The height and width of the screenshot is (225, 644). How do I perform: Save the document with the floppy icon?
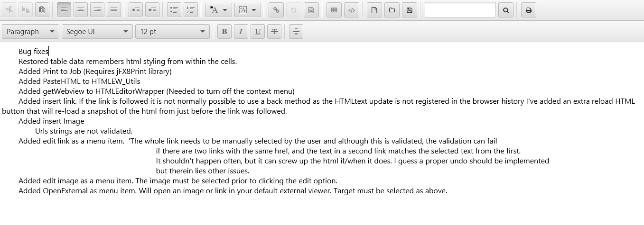tap(410, 10)
